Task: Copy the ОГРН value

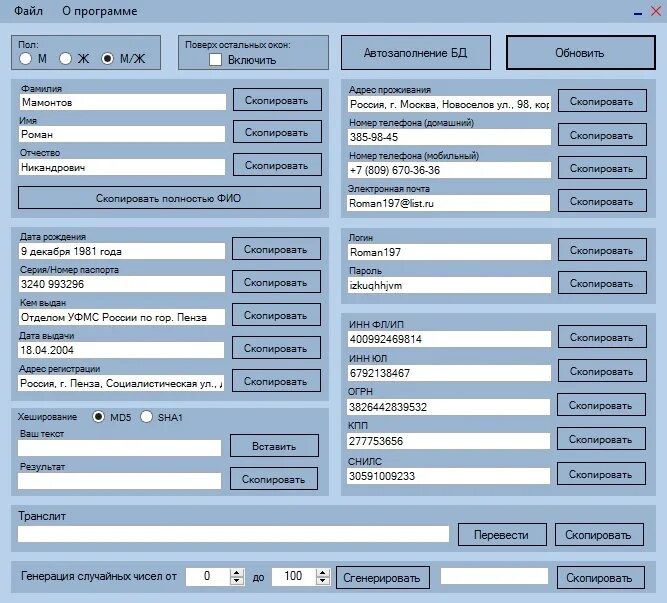Action: (601, 405)
